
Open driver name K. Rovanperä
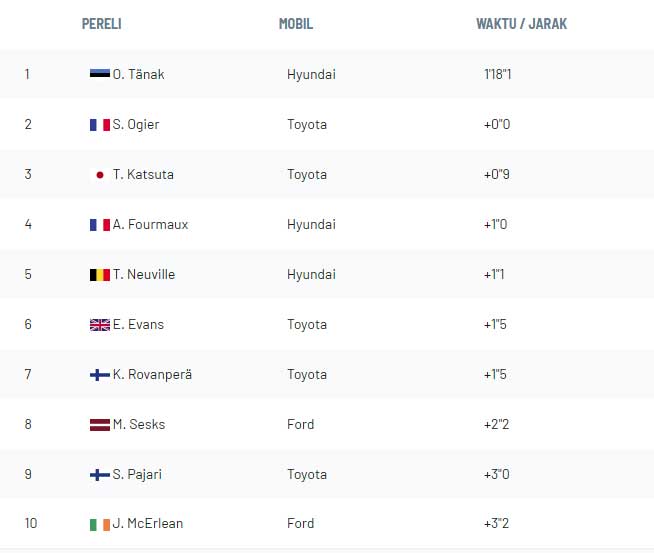(x=152, y=375)
